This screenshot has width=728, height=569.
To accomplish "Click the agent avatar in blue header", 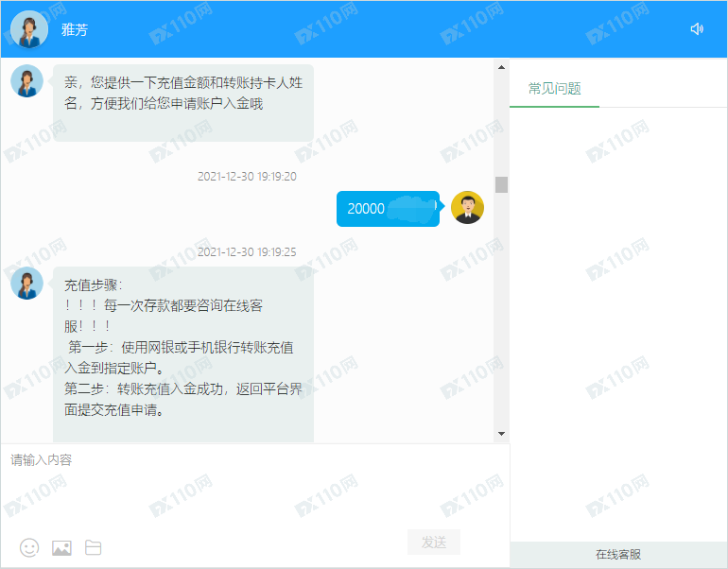I will [30, 29].
